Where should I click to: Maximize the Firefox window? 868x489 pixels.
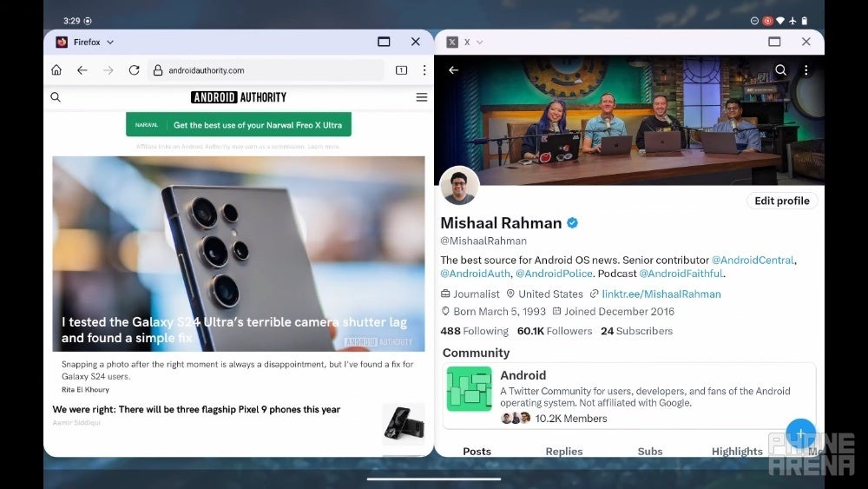click(x=384, y=42)
